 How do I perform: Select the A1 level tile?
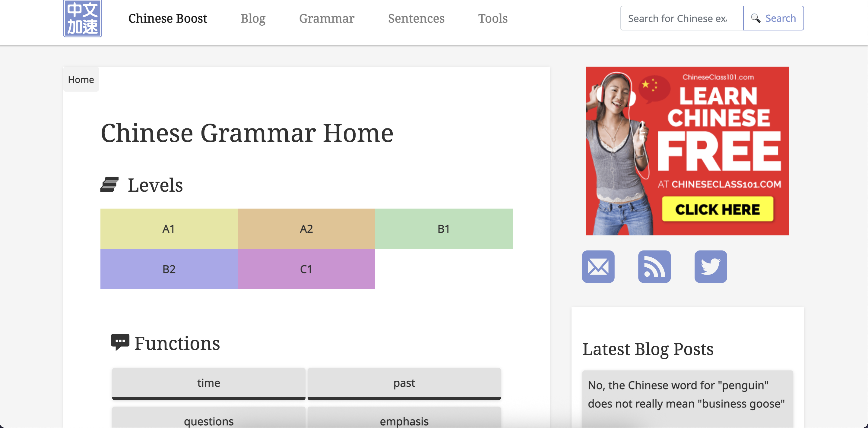point(169,229)
